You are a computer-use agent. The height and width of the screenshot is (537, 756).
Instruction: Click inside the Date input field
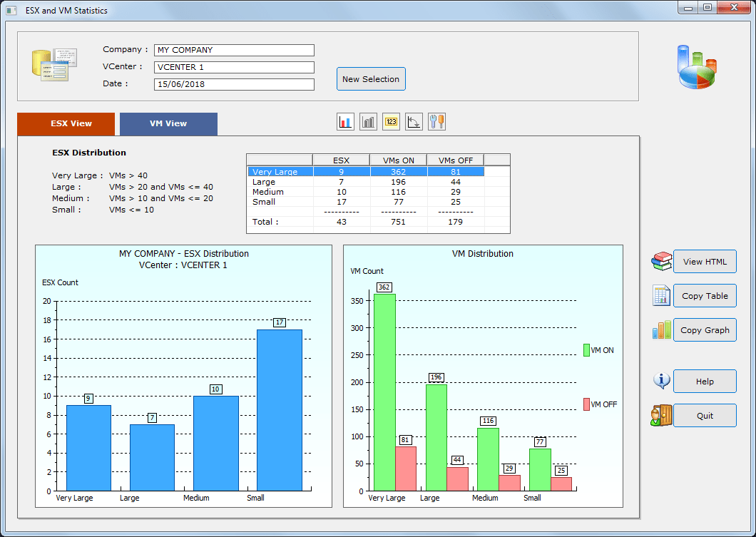(234, 83)
